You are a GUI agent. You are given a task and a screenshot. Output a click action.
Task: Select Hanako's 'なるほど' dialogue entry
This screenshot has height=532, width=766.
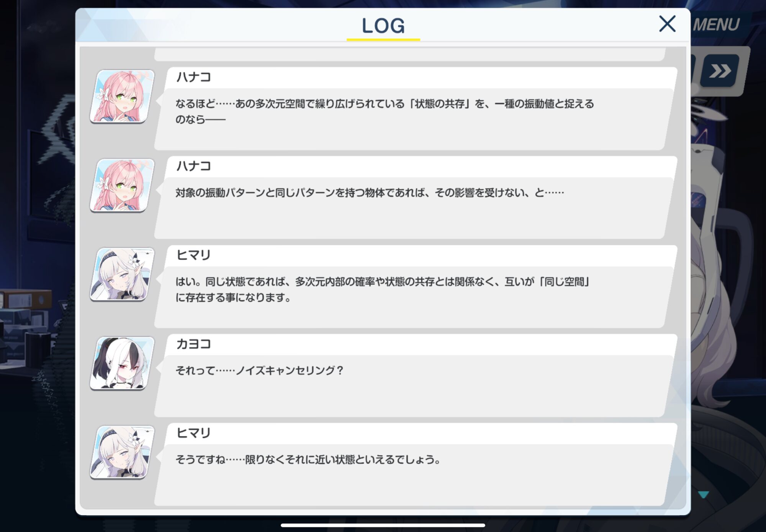point(416,109)
